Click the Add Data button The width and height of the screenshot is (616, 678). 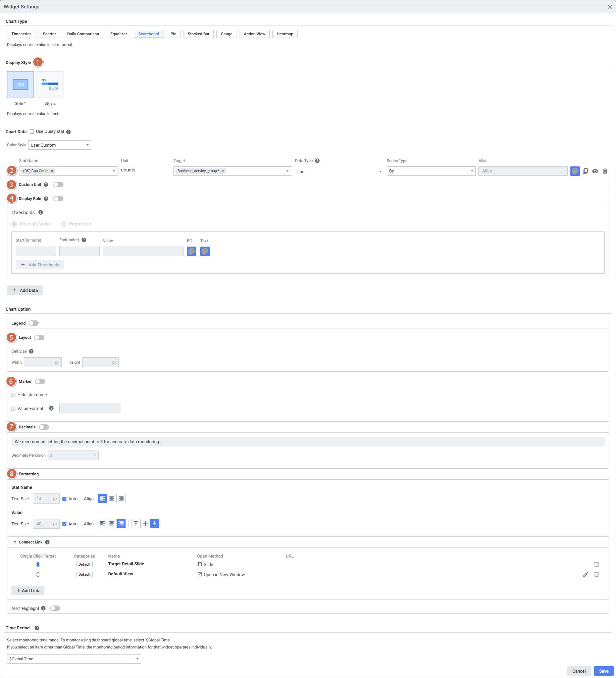tap(25, 290)
